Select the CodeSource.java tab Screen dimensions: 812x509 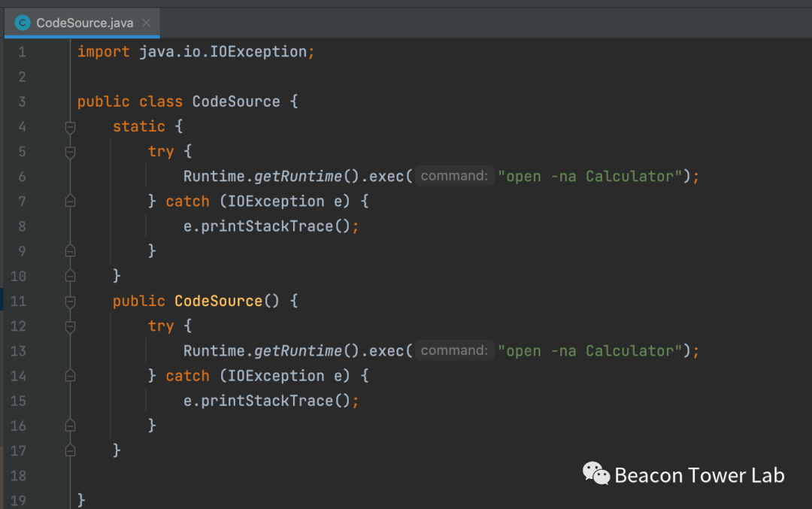84,23
